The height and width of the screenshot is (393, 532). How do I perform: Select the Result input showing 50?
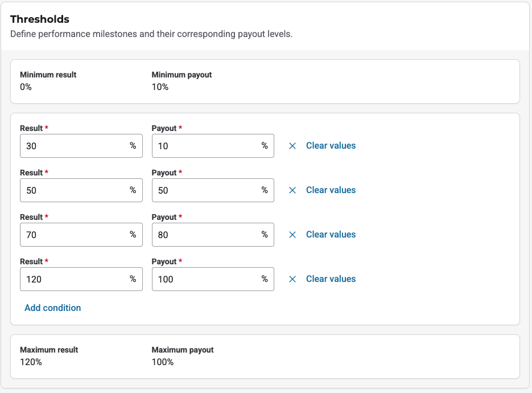[74, 190]
